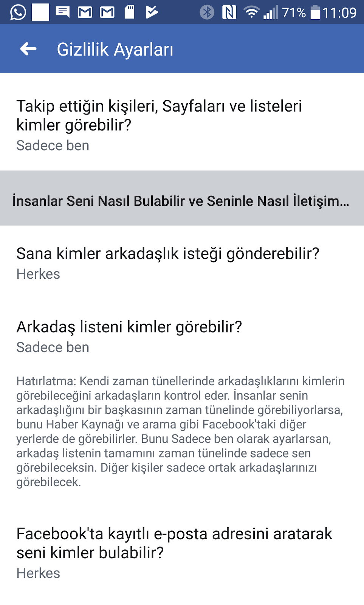The height and width of the screenshot is (605, 364).
Task: Tap the back arrow in header
Action: (x=28, y=49)
